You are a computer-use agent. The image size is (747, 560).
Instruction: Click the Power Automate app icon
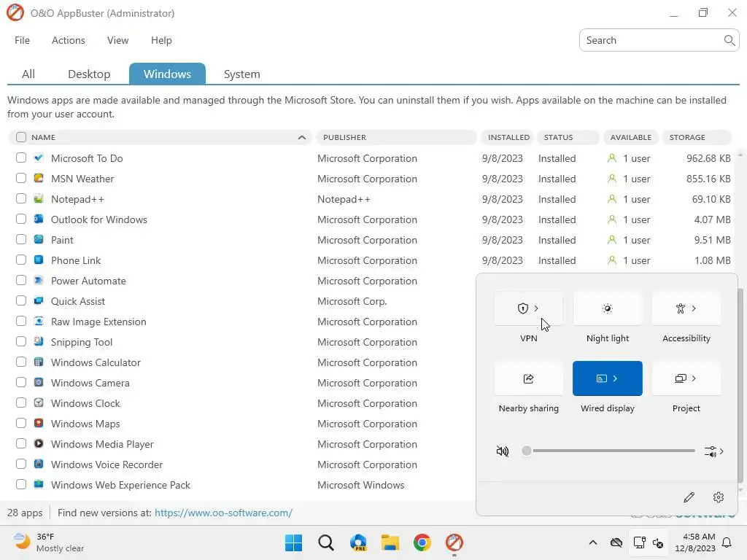(39, 281)
